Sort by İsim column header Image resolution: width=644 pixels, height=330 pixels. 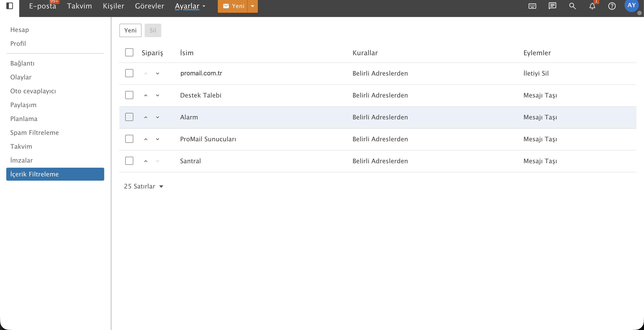[x=187, y=53]
